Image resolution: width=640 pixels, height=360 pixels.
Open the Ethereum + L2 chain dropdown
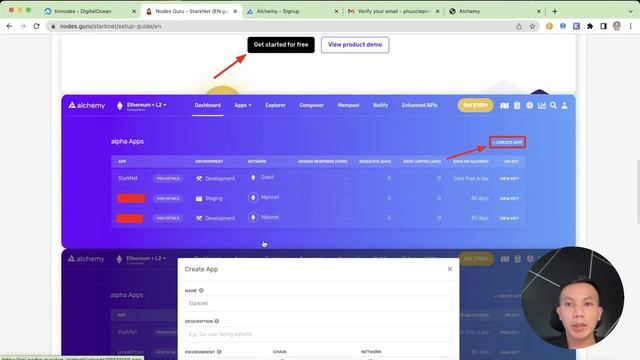click(142, 106)
